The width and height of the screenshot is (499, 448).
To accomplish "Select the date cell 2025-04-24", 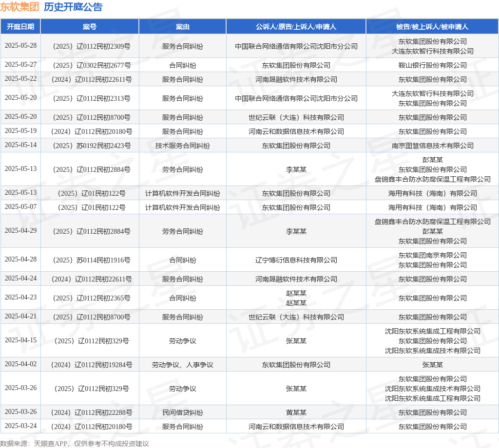I will coord(20,278).
